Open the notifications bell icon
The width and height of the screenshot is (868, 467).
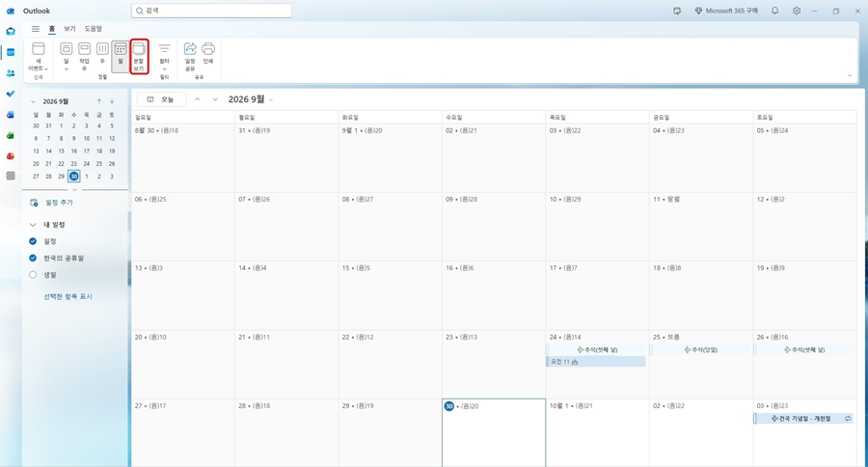775,11
